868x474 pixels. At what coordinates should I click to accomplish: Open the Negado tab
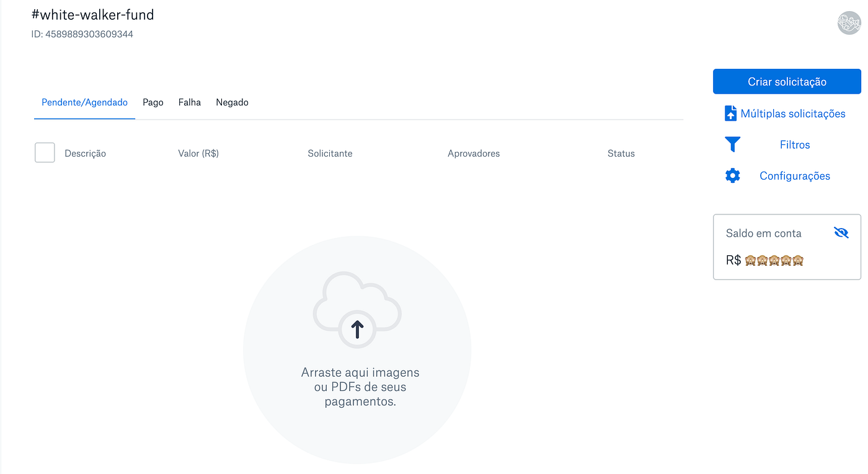(232, 102)
